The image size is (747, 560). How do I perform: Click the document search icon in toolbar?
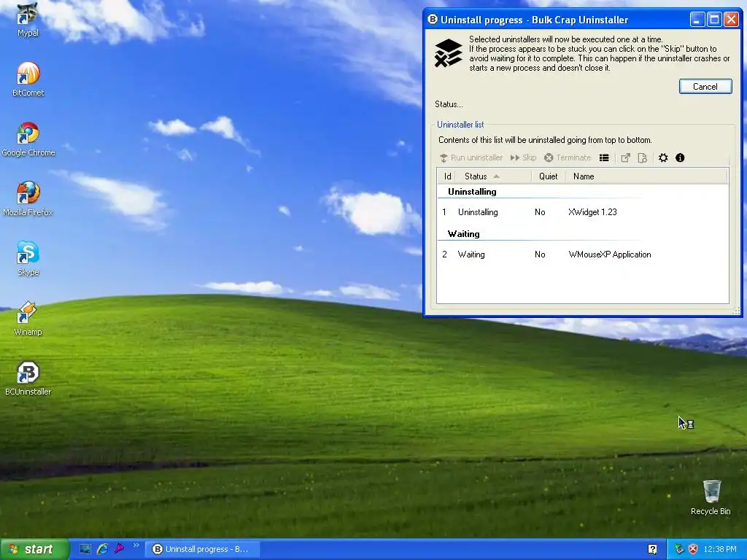tap(642, 157)
